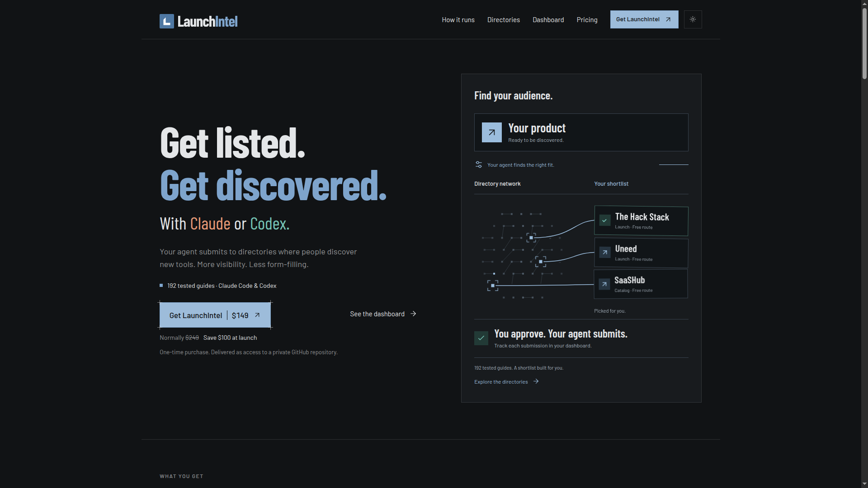868x488 pixels.
Task: Click the sliders icon near agent finds text
Action: [x=479, y=164]
